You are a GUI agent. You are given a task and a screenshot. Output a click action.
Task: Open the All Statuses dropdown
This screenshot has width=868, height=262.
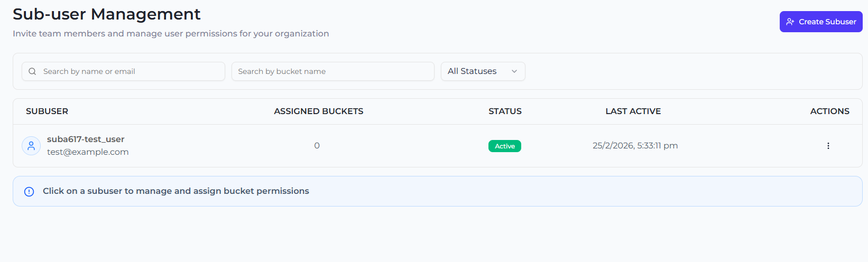click(x=477, y=71)
